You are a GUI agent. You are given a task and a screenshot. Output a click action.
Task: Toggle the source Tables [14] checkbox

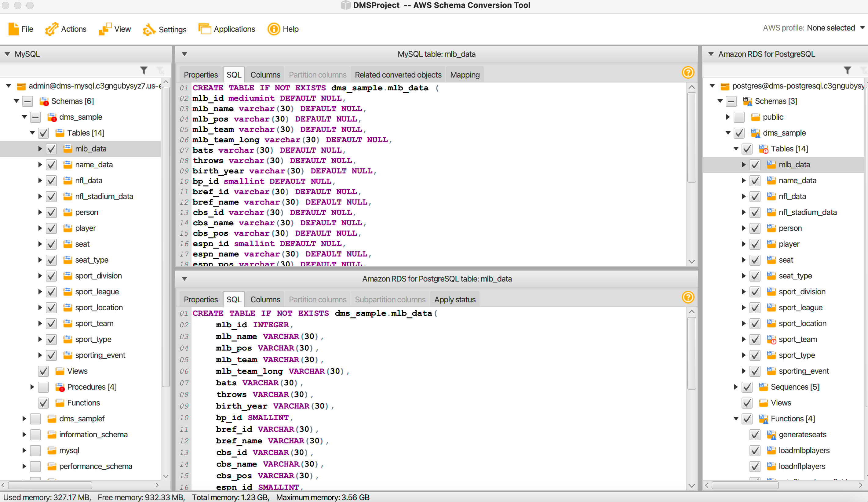click(43, 133)
